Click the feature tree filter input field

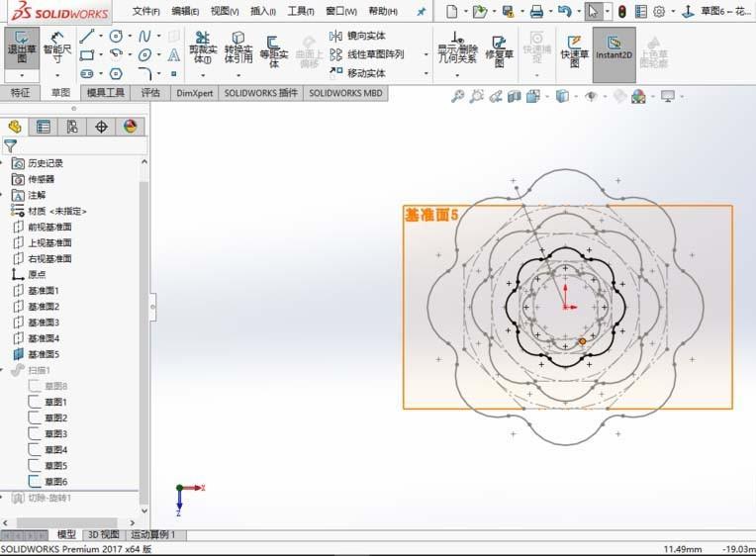click(75, 146)
